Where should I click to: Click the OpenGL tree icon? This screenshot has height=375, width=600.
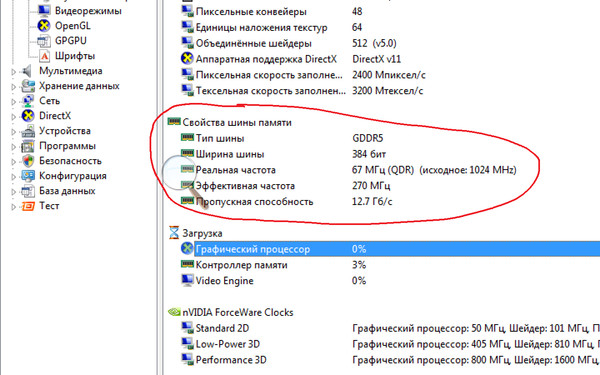44,26
